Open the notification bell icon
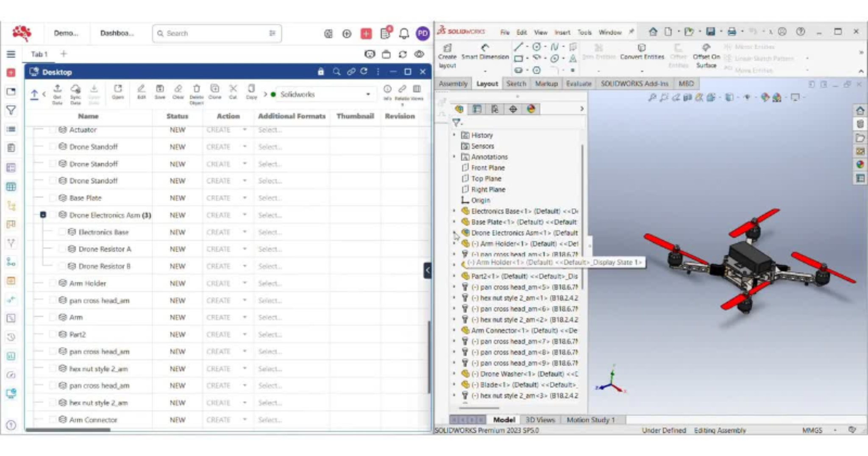 (404, 33)
